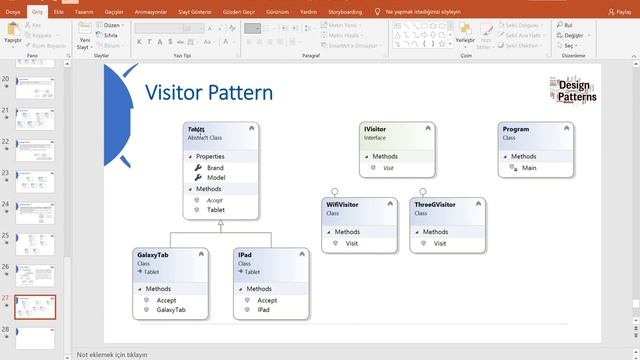This screenshot has height=360, width=640.
Task: Open the Gözden Geçir tab
Action: (239, 12)
